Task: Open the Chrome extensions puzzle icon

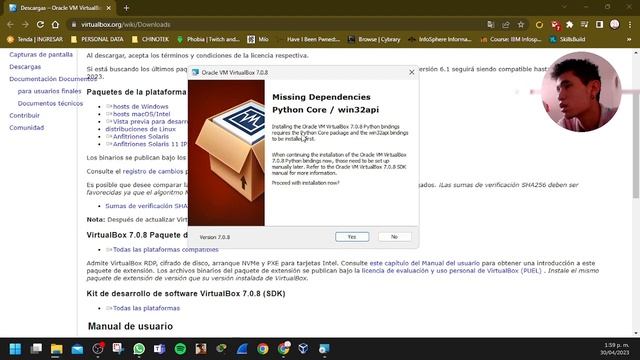Action: (x=569, y=24)
